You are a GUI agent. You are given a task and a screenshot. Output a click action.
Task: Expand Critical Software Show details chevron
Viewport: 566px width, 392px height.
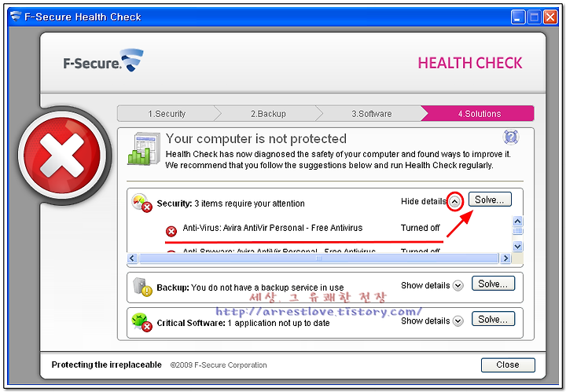point(458,321)
